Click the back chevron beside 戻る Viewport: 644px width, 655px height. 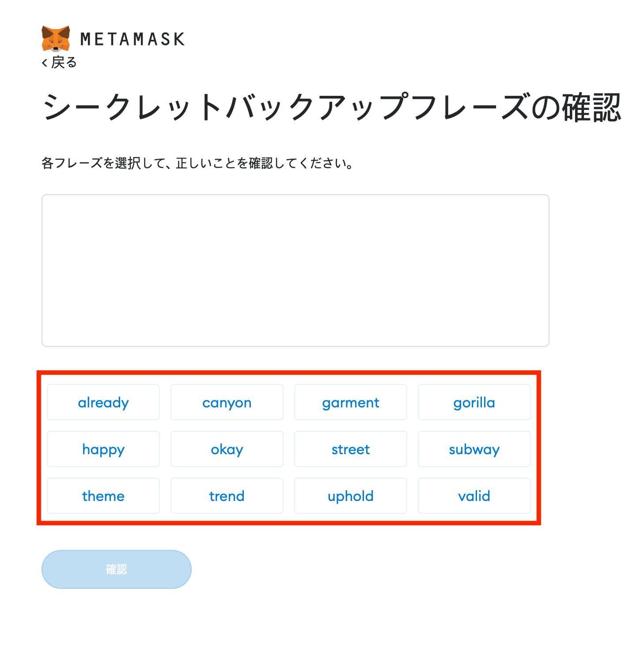point(45,63)
